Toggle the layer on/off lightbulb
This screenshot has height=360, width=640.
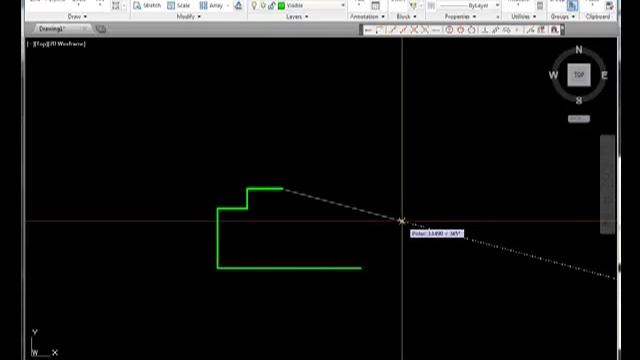tap(254, 5)
